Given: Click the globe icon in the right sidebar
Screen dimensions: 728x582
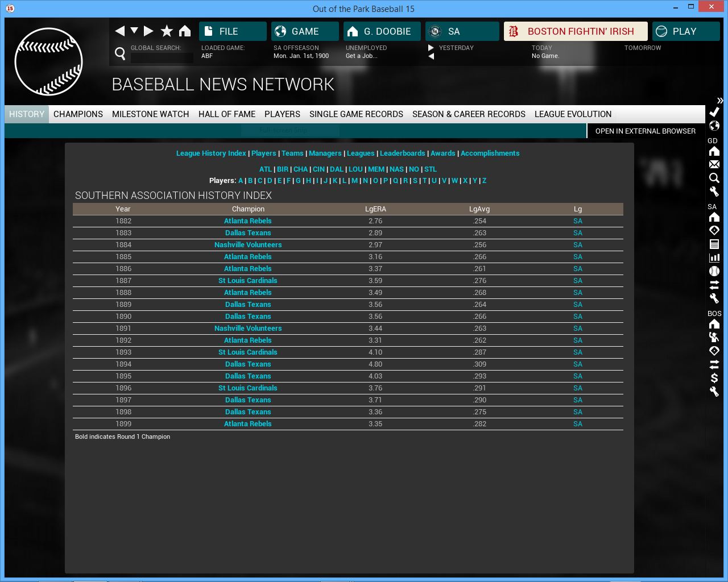Looking at the screenshot, I should [x=714, y=126].
